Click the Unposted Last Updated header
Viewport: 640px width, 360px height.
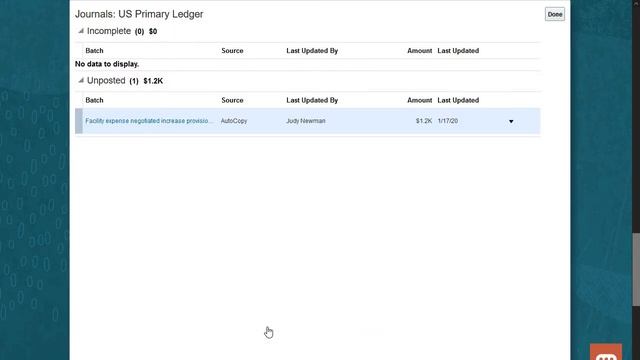click(x=458, y=100)
